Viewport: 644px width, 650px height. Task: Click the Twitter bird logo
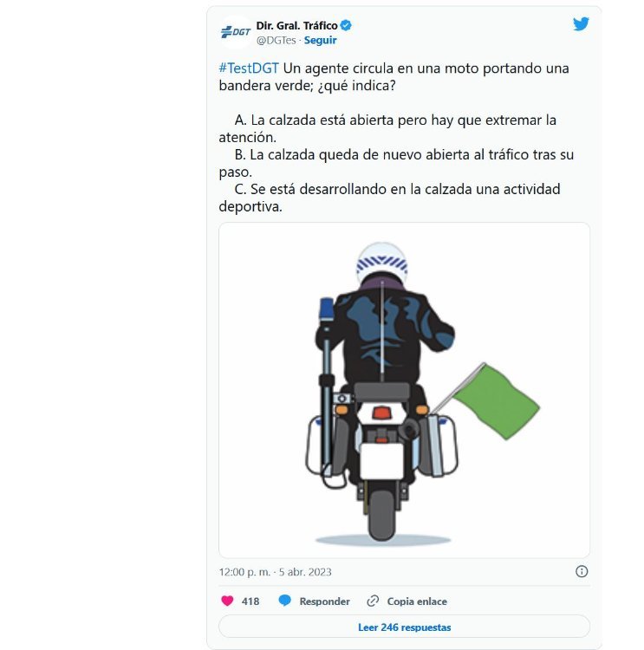tap(581, 24)
